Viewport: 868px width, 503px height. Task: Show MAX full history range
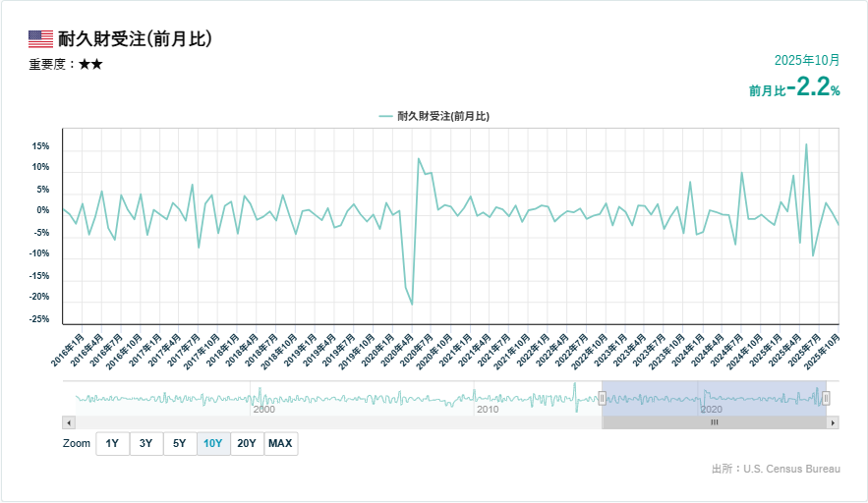(281, 443)
